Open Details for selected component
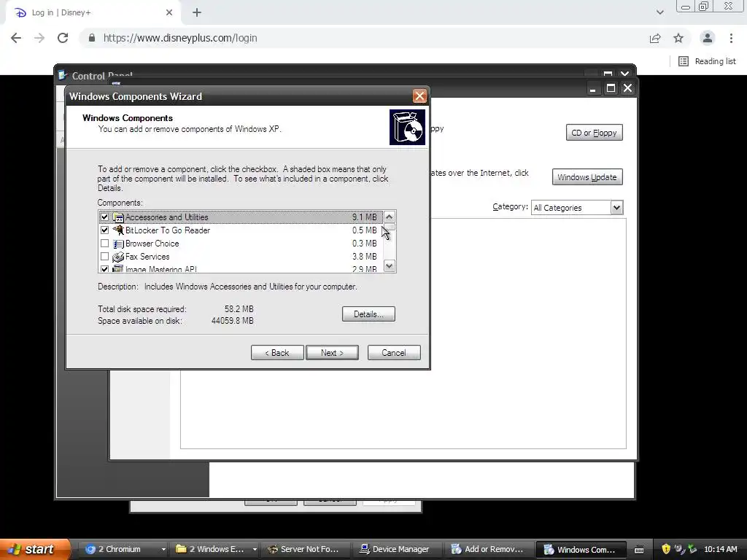 (x=368, y=314)
